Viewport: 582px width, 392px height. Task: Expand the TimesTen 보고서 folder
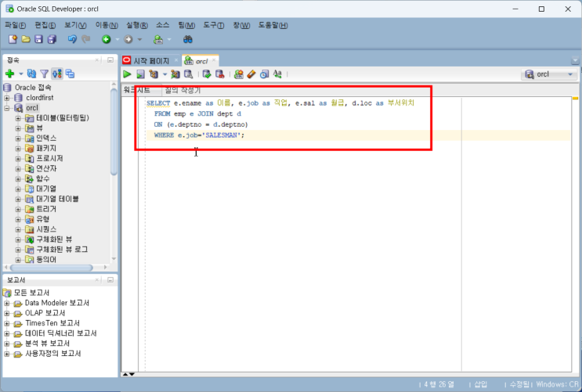(7, 323)
